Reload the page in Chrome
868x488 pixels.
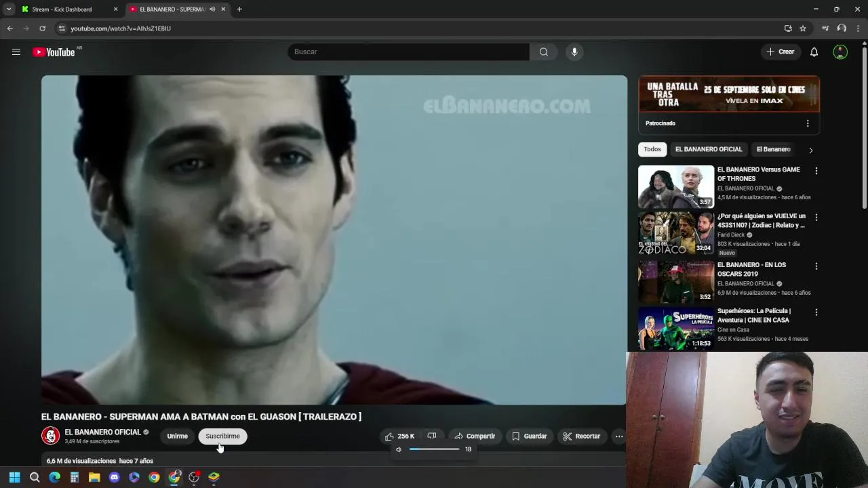(42, 28)
